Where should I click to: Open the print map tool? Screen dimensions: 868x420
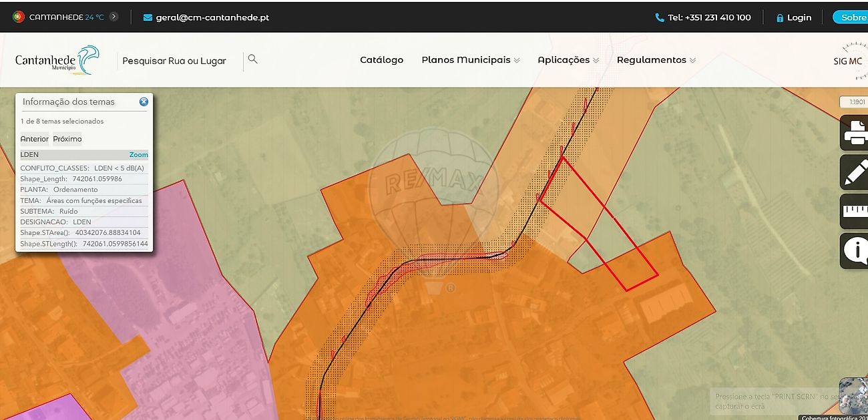tap(855, 133)
